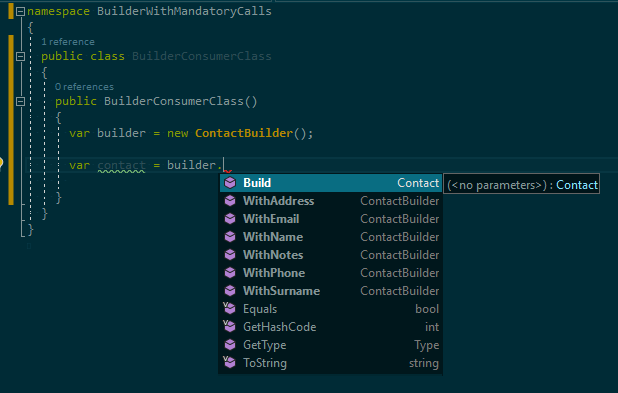This screenshot has height=393, width=618.
Task: Select Build from the completion list
Action: (x=331, y=183)
